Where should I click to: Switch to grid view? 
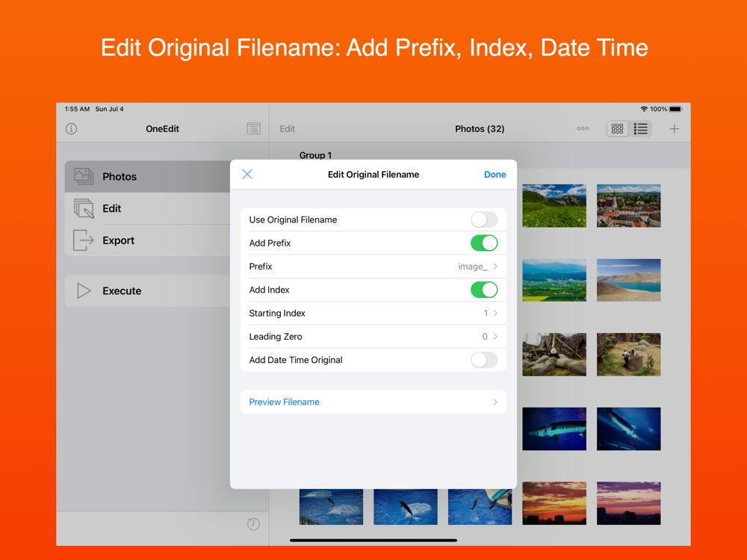pos(618,128)
